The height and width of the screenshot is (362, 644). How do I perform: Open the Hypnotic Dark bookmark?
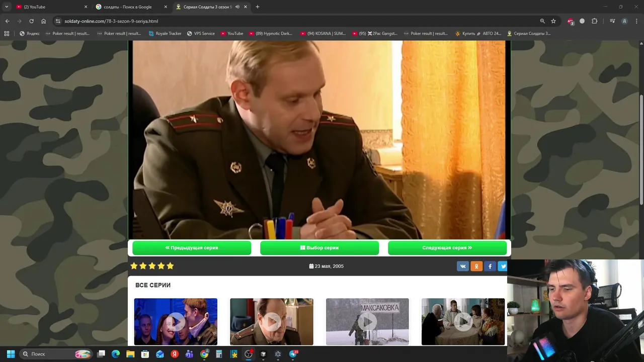tap(271, 34)
